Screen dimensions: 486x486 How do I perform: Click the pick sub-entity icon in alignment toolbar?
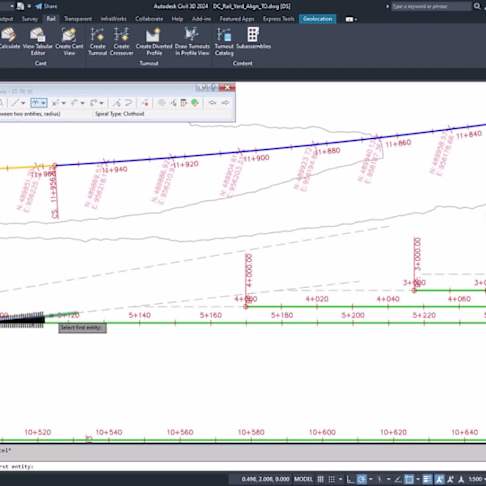pos(174,103)
